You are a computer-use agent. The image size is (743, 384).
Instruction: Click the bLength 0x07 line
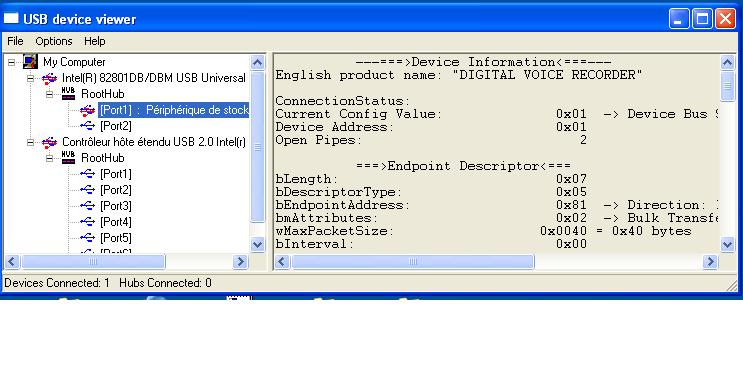[x=431, y=179]
